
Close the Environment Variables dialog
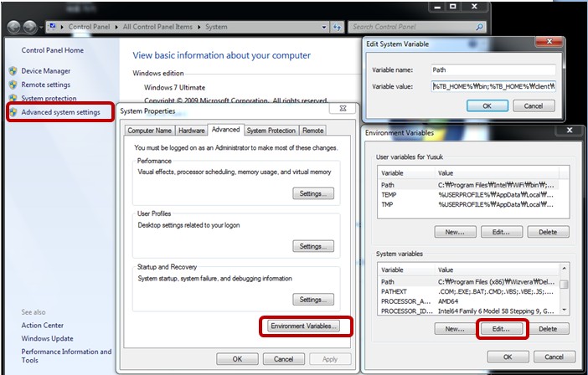click(x=571, y=131)
